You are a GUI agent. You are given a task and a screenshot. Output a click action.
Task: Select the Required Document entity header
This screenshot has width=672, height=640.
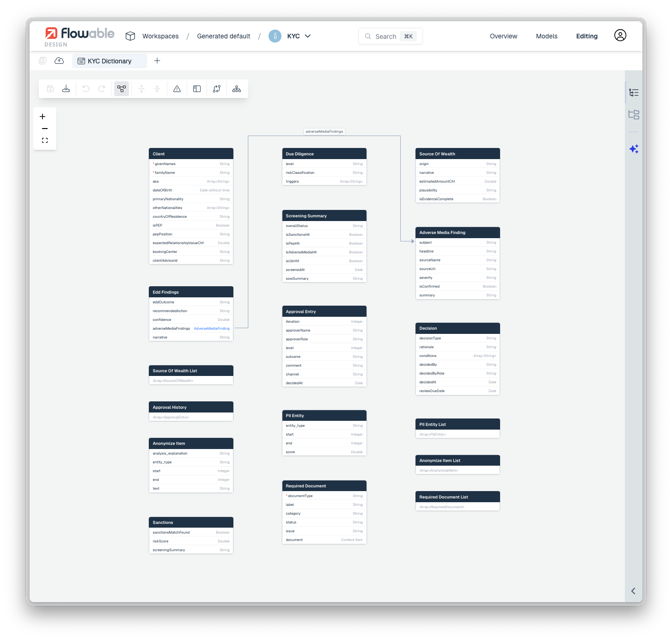[324, 486]
